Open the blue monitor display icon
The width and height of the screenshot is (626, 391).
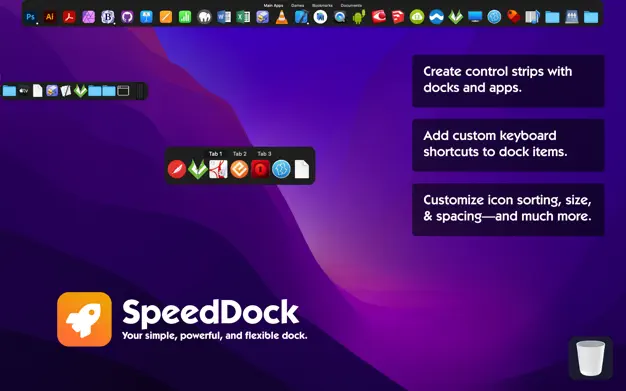pyautogui.click(x=475, y=17)
